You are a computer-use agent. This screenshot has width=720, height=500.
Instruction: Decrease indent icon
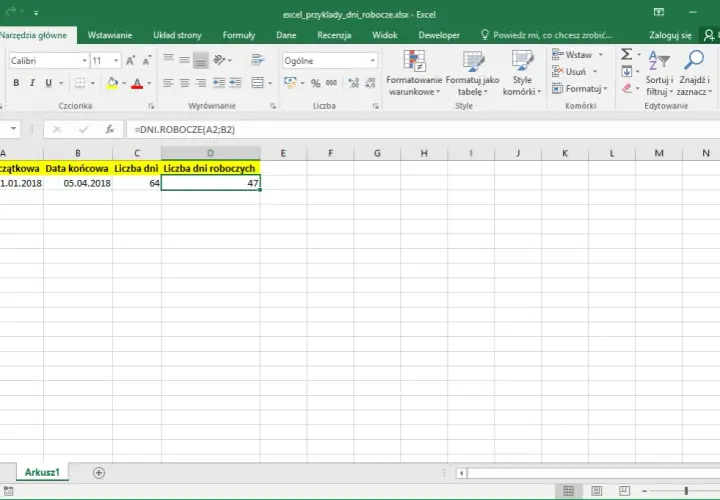(219, 83)
